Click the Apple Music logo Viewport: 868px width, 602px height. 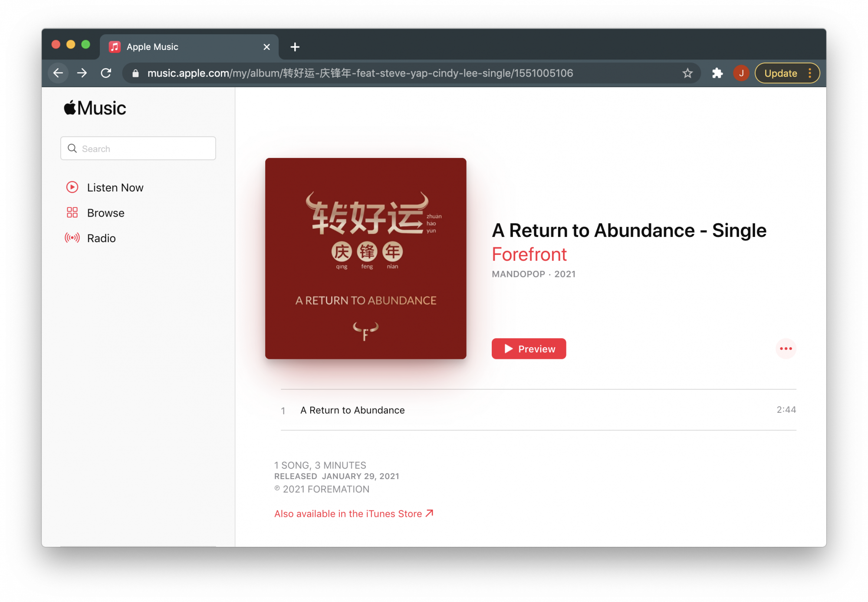95,108
